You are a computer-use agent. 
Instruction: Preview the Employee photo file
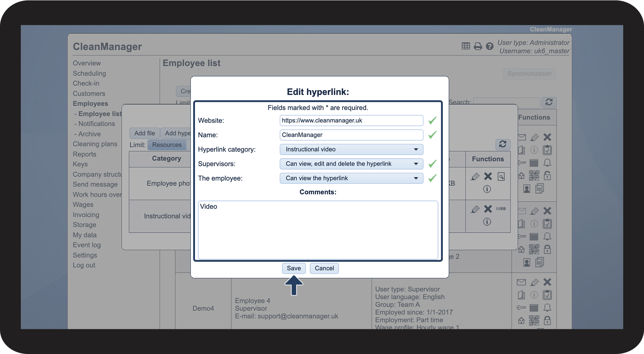click(501, 176)
